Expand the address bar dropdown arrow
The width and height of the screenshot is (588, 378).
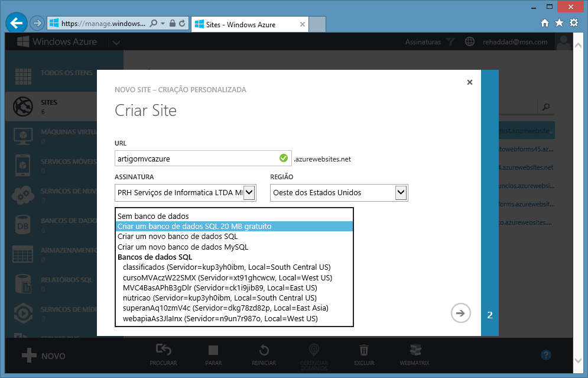[163, 23]
